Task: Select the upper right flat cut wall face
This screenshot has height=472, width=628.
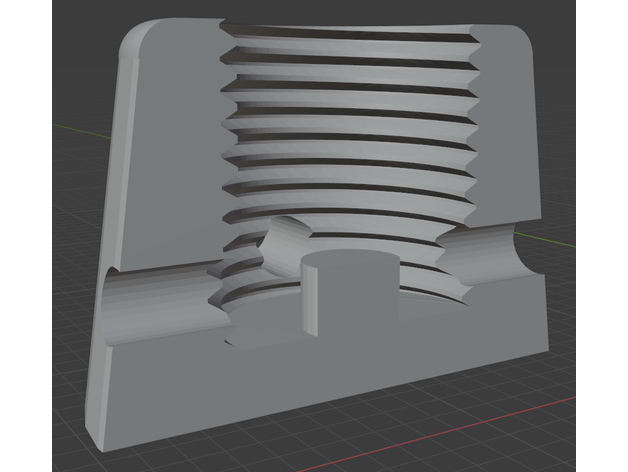Action: point(510,130)
